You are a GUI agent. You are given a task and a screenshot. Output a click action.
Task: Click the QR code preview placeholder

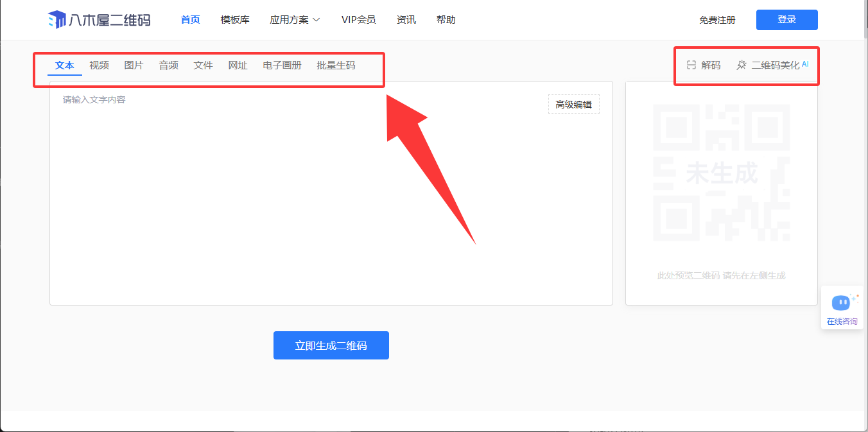tap(721, 173)
